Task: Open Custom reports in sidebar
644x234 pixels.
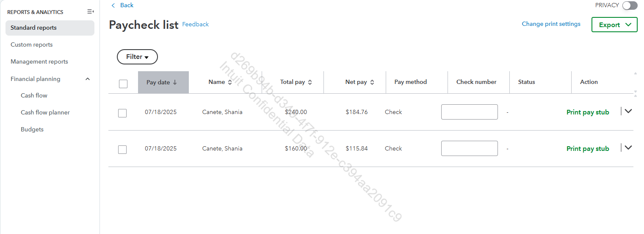Action: 32,45
